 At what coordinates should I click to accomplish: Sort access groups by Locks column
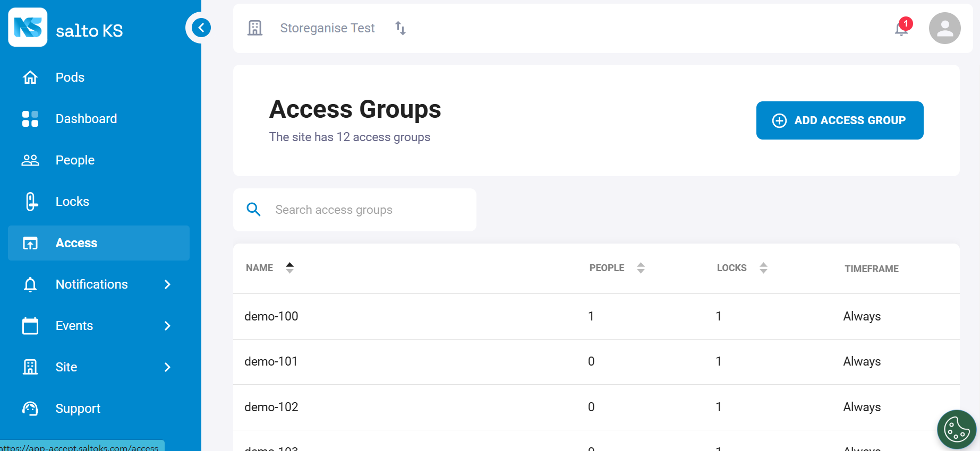763,268
